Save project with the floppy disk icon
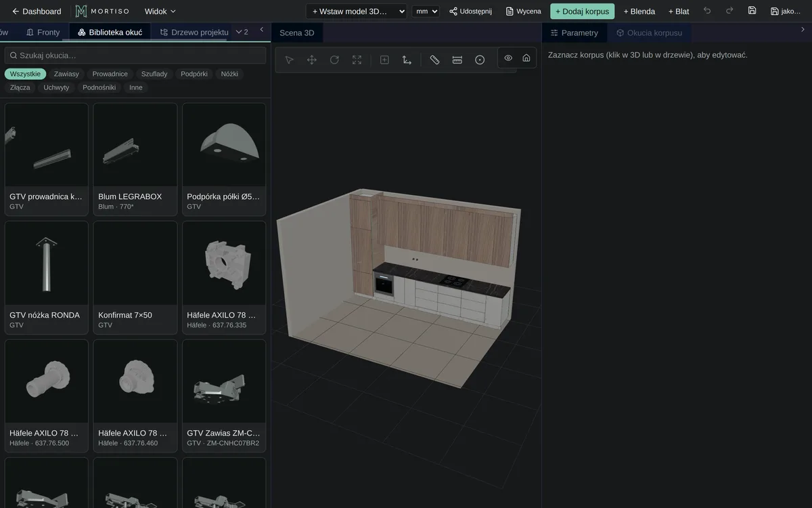This screenshot has height=508, width=812. click(752, 11)
